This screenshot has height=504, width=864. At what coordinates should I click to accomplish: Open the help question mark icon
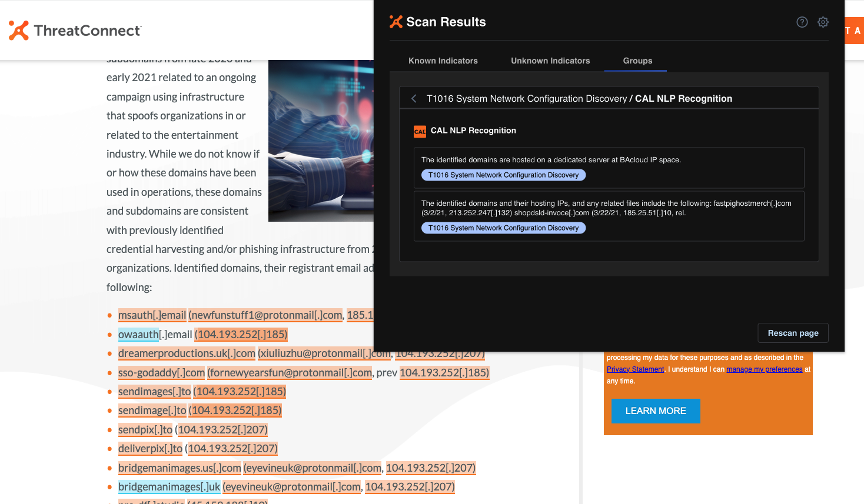coord(802,22)
